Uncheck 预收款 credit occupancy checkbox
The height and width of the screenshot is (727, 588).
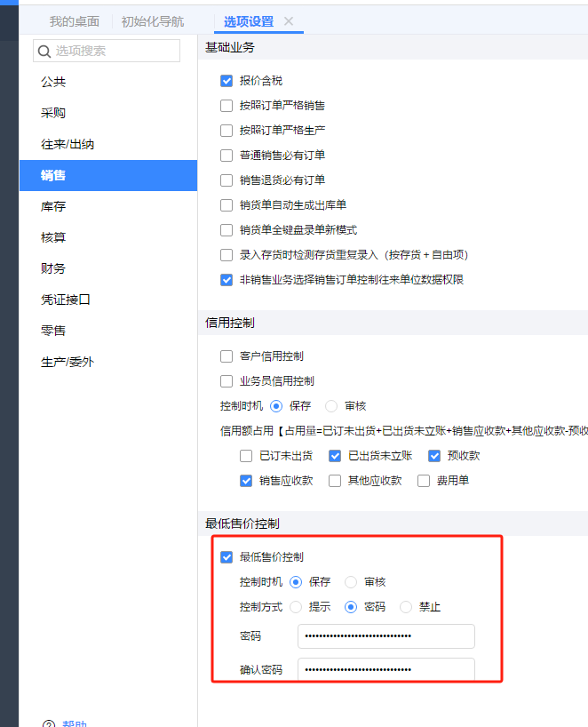tap(434, 456)
